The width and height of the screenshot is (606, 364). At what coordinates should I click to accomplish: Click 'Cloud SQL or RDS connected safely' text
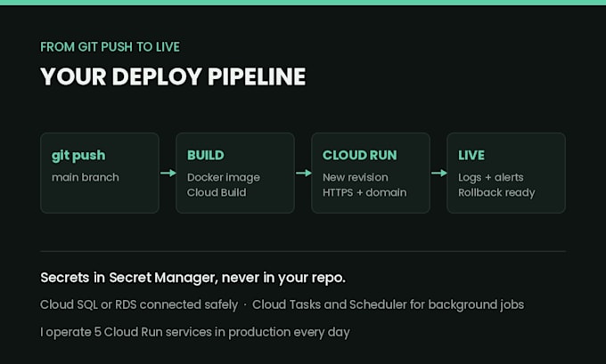click(x=139, y=304)
